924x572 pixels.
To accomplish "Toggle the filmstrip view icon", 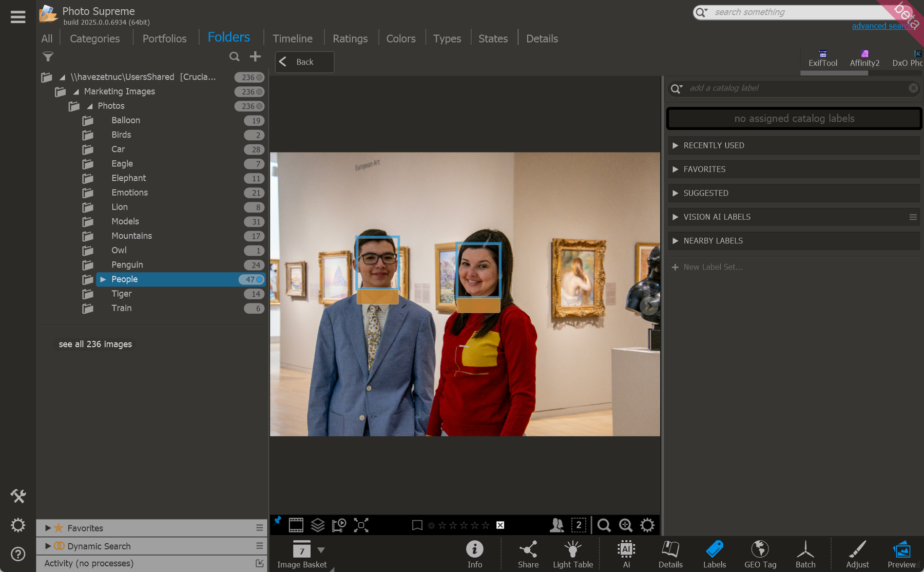I will [296, 525].
